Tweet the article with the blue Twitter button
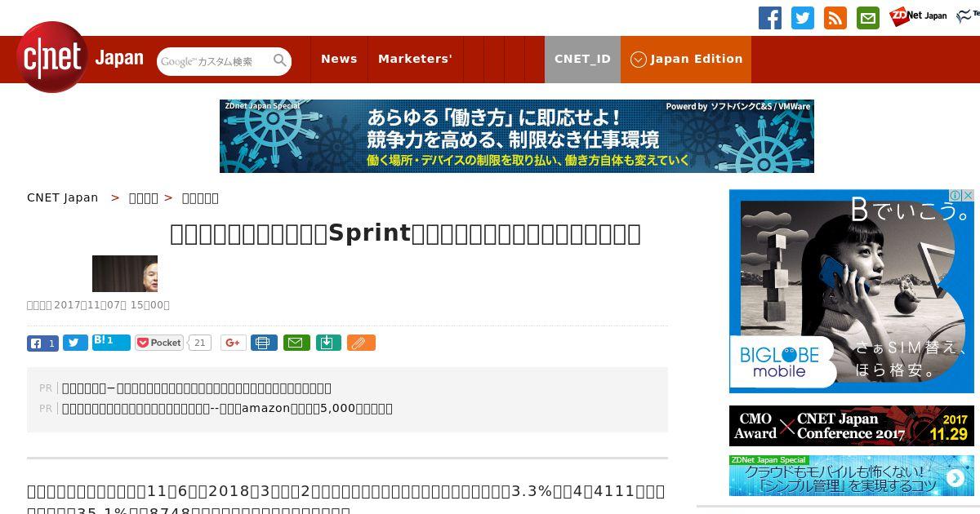Screen dimensions: 980x514 (75, 343)
